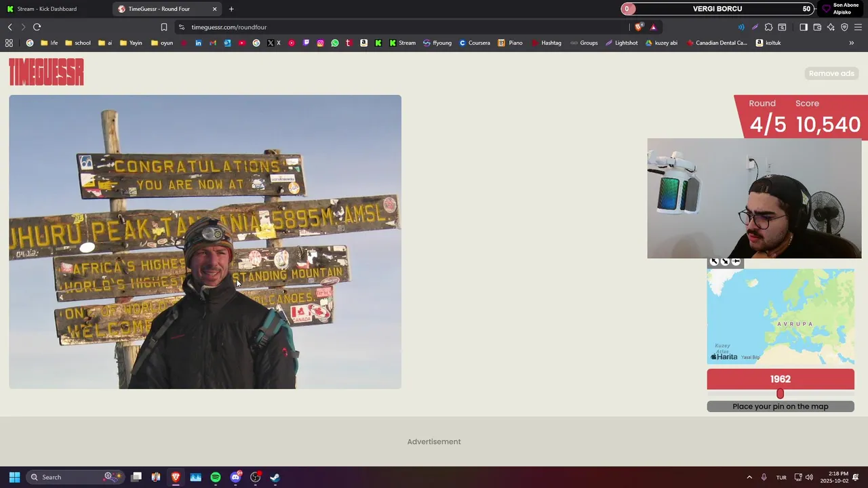Toggle the browser sidebar panel
The height and width of the screenshot is (488, 868).
(x=804, y=27)
